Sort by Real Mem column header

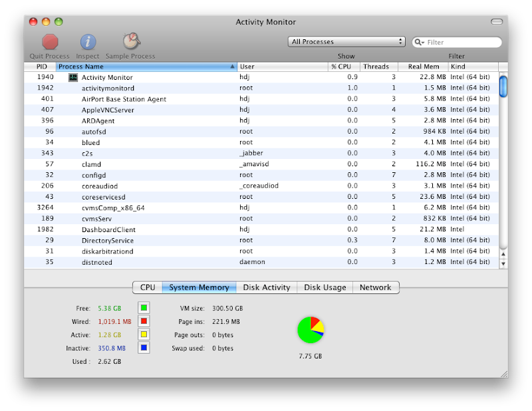click(423, 67)
